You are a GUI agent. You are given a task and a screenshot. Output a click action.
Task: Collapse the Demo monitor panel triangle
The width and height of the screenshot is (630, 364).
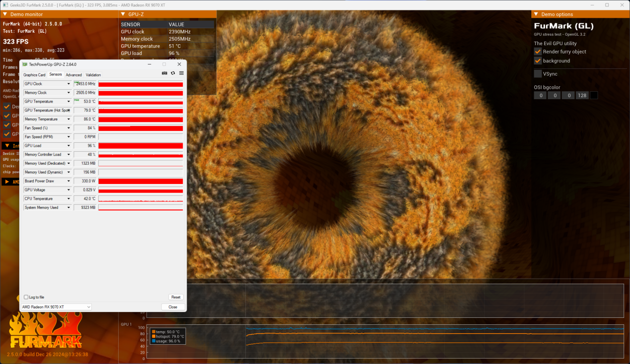(x=5, y=14)
